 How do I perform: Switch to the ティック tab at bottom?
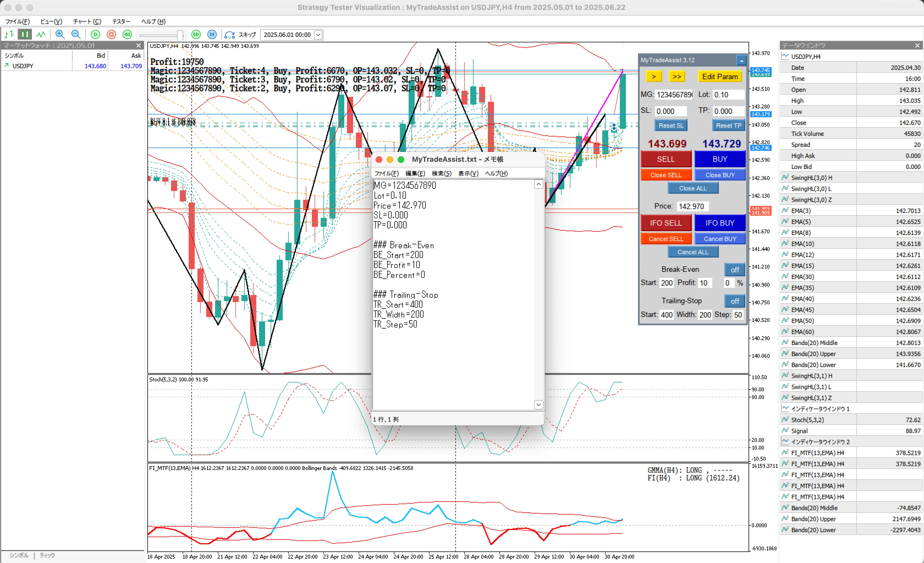(x=47, y=555)
